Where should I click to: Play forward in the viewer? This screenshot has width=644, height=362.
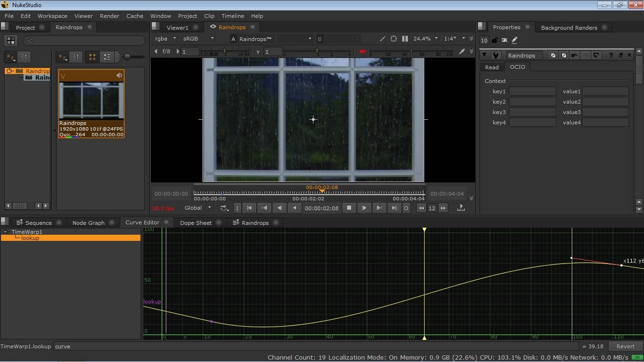[x=364, y=208]
